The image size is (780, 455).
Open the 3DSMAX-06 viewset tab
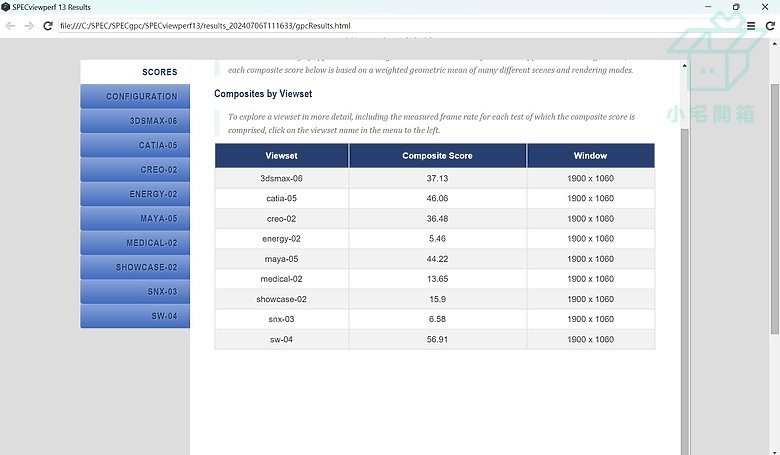tap(135, 121)
